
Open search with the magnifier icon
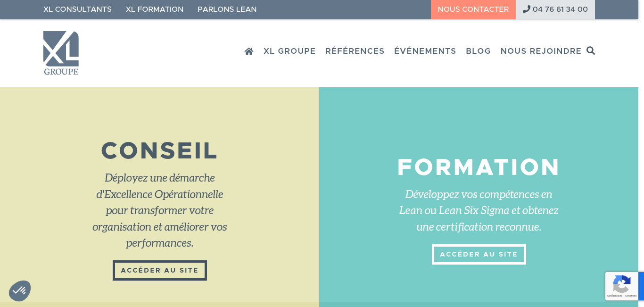point(591,50)
